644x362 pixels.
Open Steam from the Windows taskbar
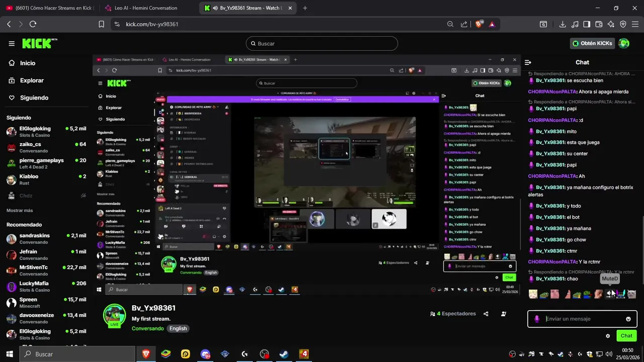click(x=284, y=354)
